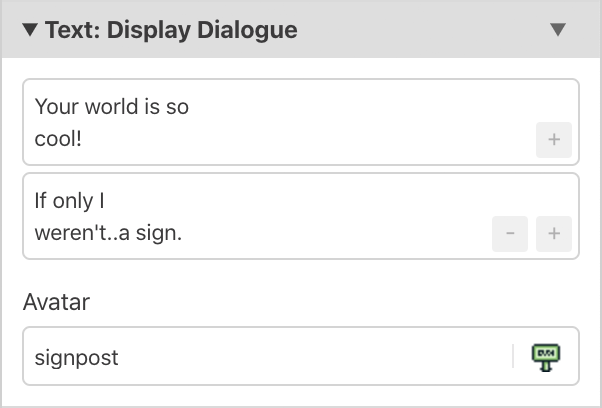The image size is (602, 408).
Task: Focus the "Your world is so cool!" text box
Action: point(280,121)
